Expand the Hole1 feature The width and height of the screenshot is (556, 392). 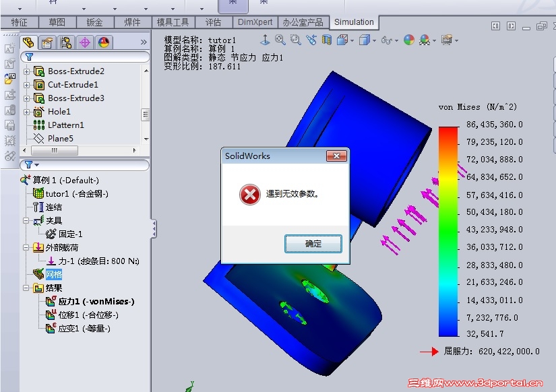click(26, 112)
